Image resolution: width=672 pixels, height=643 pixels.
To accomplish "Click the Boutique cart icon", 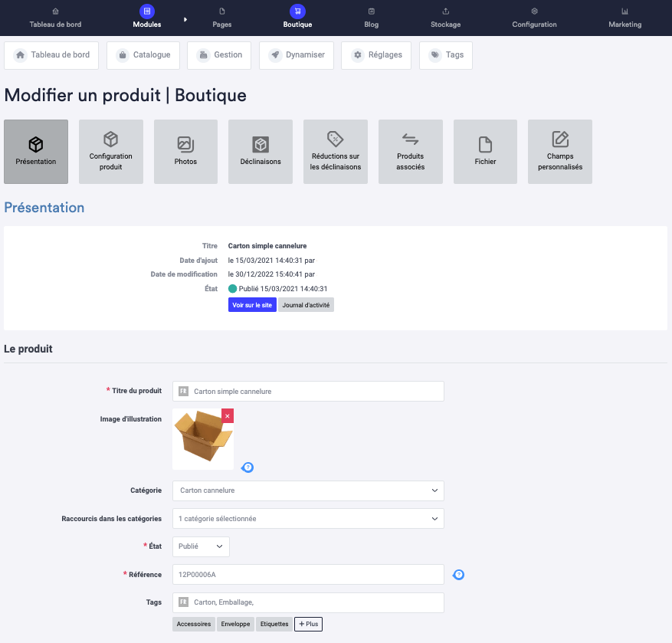I will coord(297,11).
